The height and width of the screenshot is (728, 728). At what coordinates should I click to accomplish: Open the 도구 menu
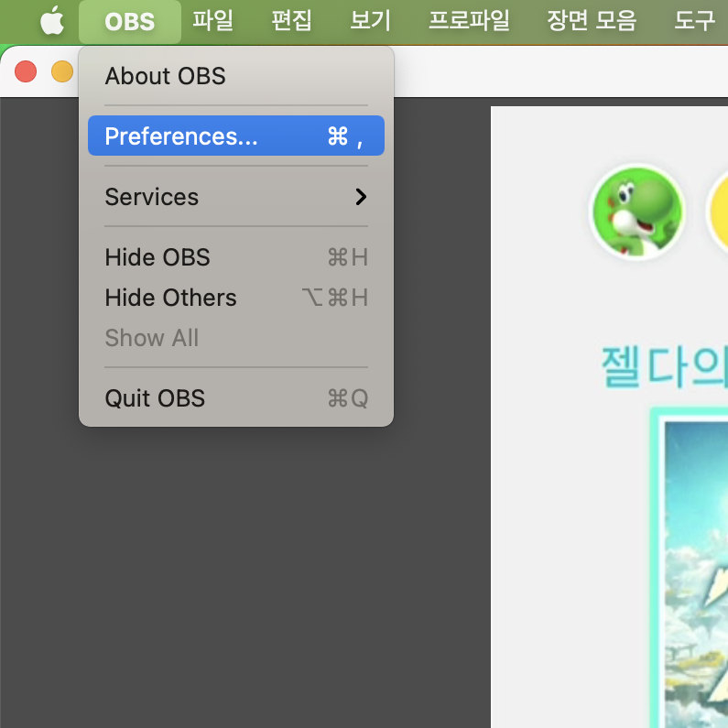[694, 21]
